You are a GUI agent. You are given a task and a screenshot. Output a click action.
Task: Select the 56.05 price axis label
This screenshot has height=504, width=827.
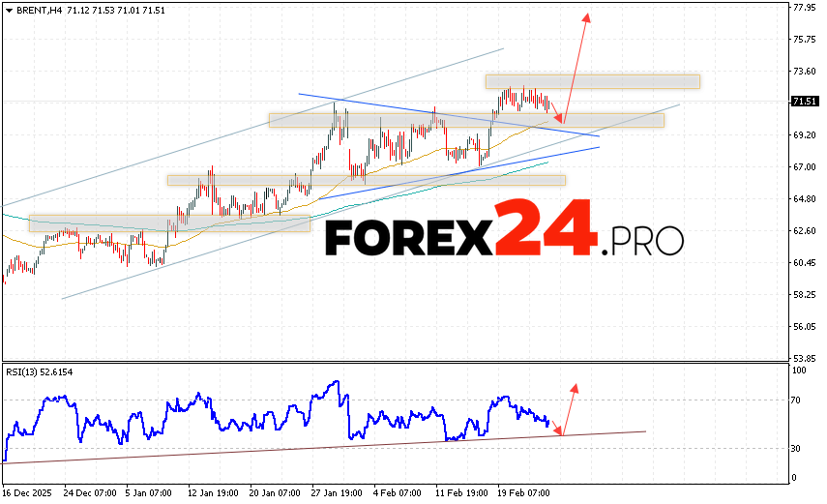[805, 327]
